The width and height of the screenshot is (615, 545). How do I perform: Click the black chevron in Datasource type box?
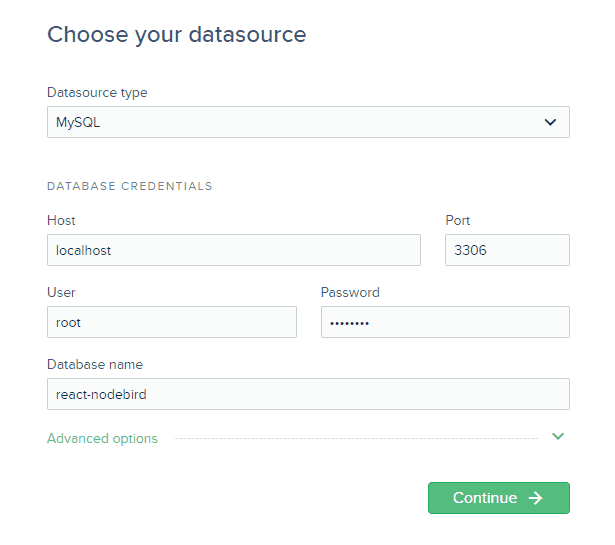(550, 122)
